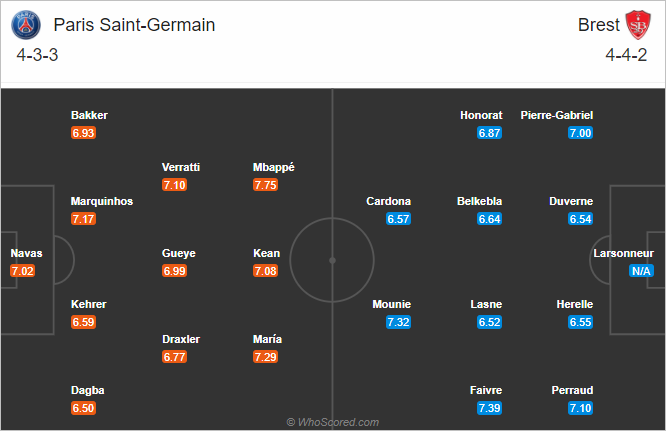Select Larsonneur's N/A rating badge
Image resolution: width=666 pixels, height=431 pixels.
tap(641, 271)
